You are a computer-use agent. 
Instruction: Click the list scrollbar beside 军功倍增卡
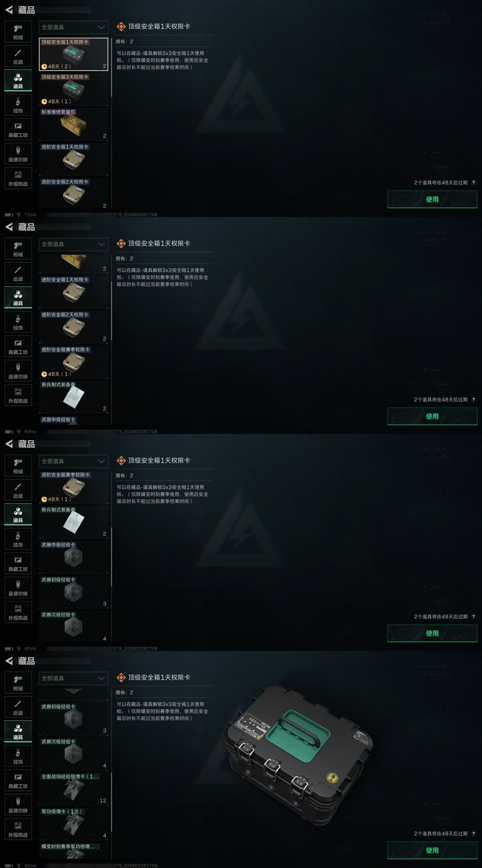(111, 802)
